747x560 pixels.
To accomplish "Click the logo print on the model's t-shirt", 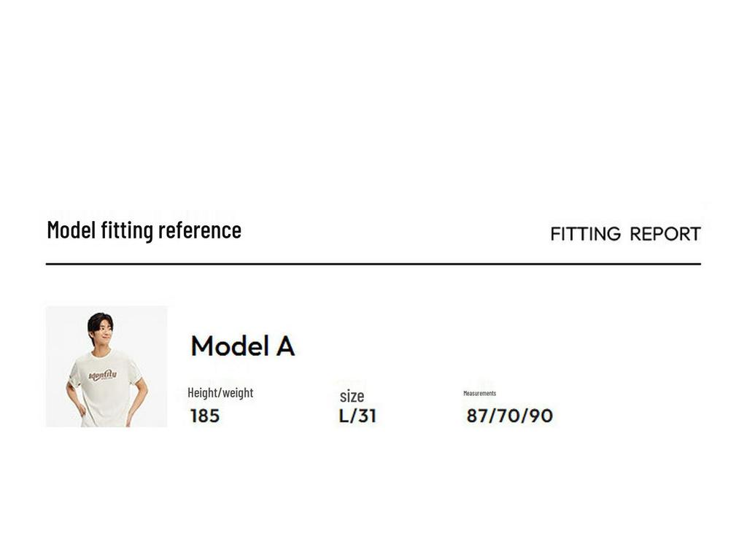I will pos(103,376).
